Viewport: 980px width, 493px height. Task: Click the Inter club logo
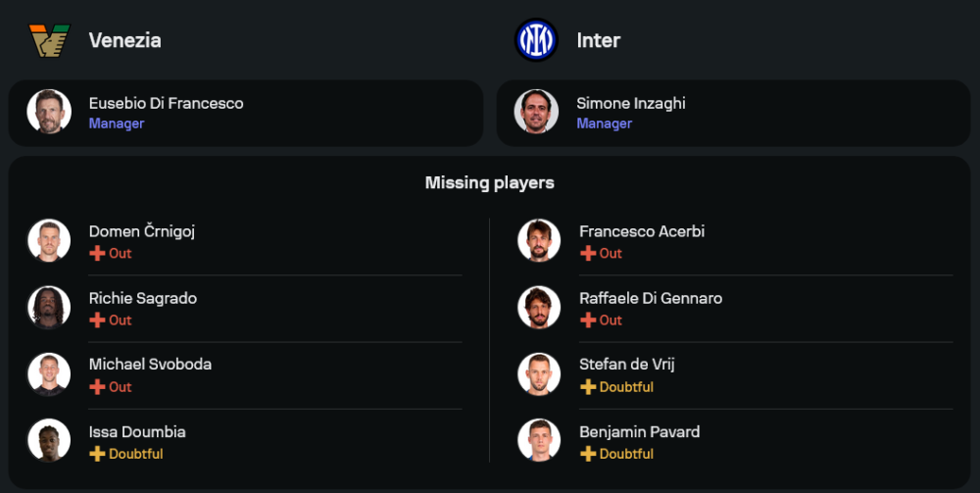(x=536, y=40)
